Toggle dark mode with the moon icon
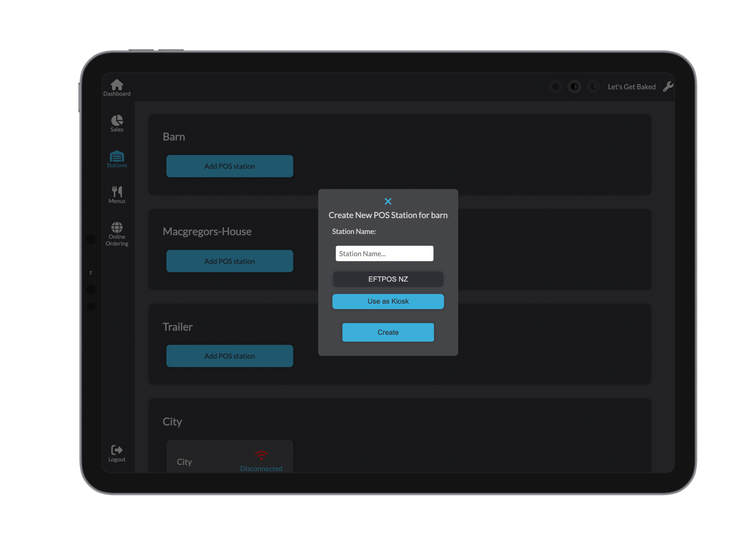The image size is (756, 534). 593,87
